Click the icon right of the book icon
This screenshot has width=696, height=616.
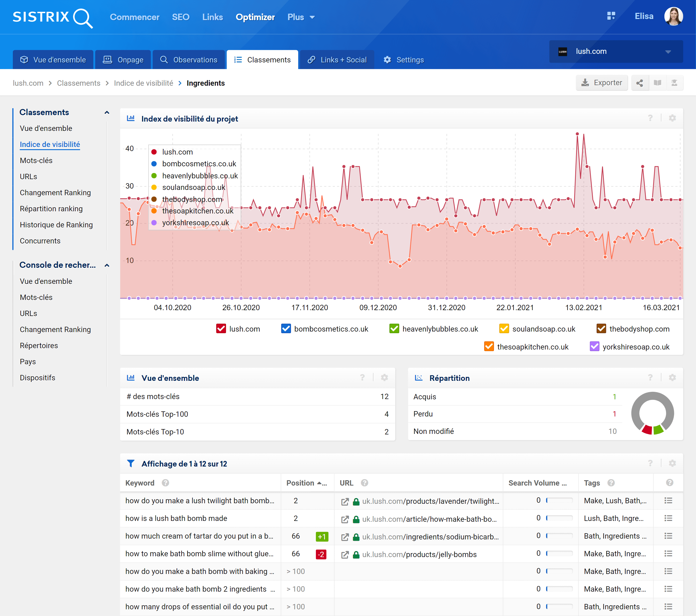[674, 83]
